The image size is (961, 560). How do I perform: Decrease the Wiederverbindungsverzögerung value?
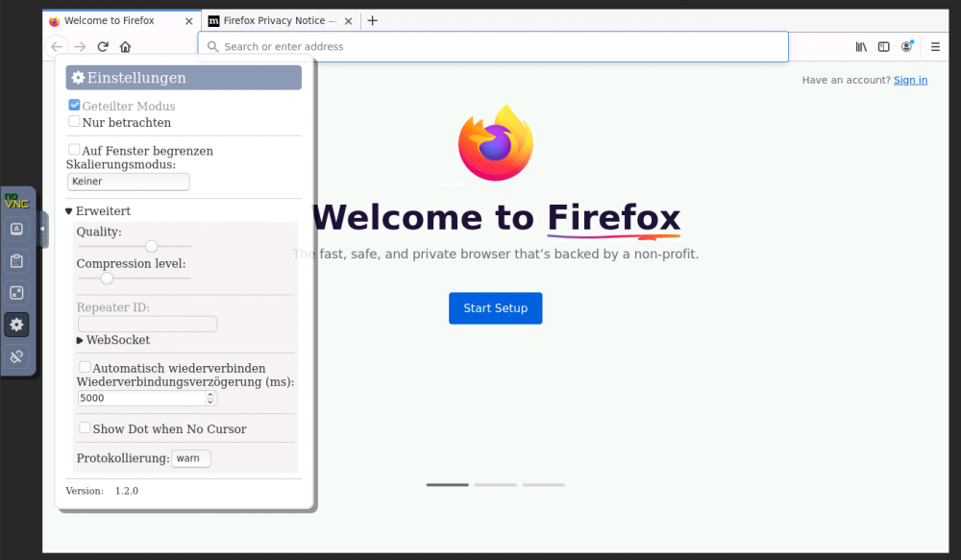pyautogui.click(x=210, y=402)
